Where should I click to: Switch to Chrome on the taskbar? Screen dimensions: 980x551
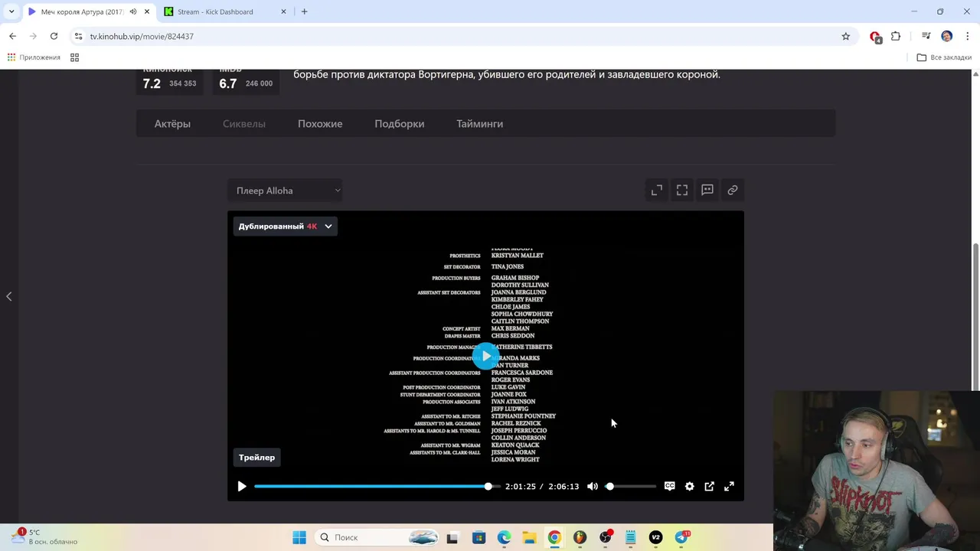click(x=554, y=537)
